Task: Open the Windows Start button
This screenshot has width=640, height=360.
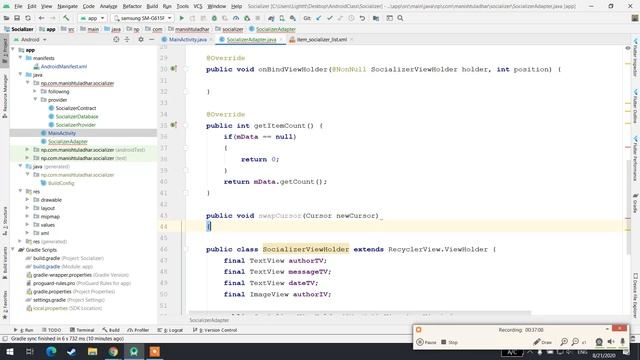Action: click(x=9, y=352)
